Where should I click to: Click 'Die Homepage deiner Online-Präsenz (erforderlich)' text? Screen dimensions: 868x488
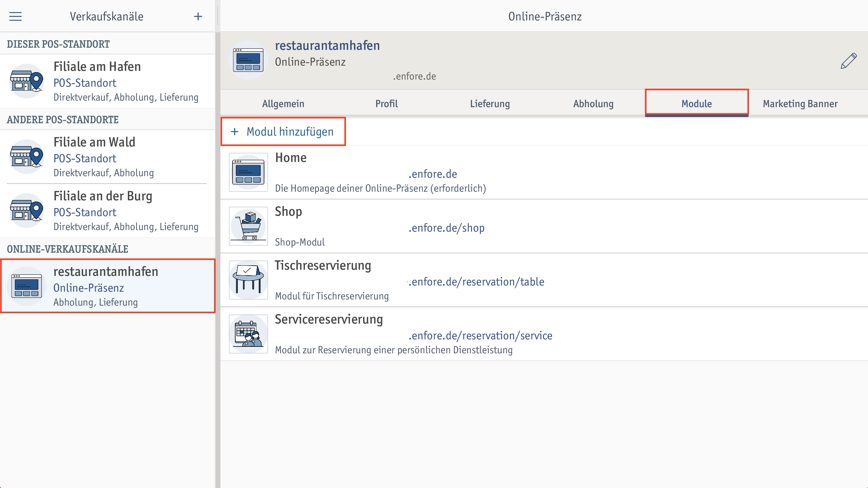tap(380, 188)
